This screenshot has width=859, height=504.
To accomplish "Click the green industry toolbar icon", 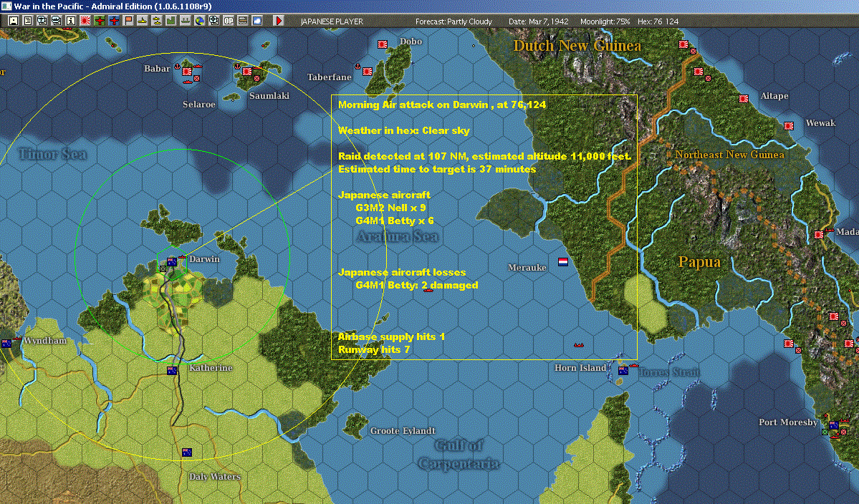I will [171, 21].
